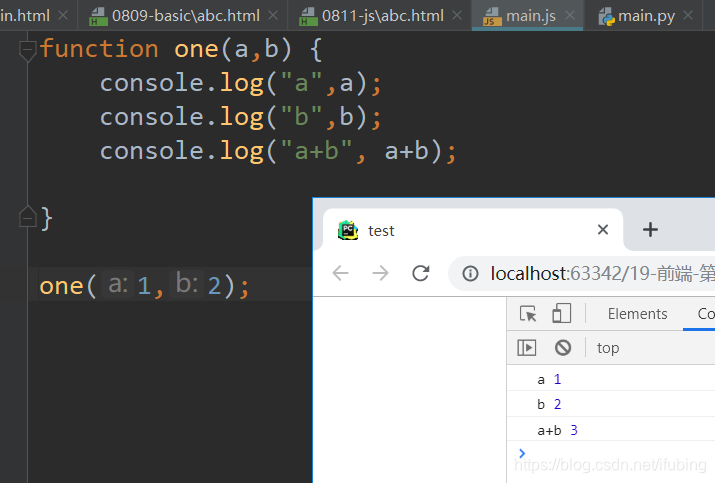Click the b: parameter hint in the call

click(x=186, y=285)
